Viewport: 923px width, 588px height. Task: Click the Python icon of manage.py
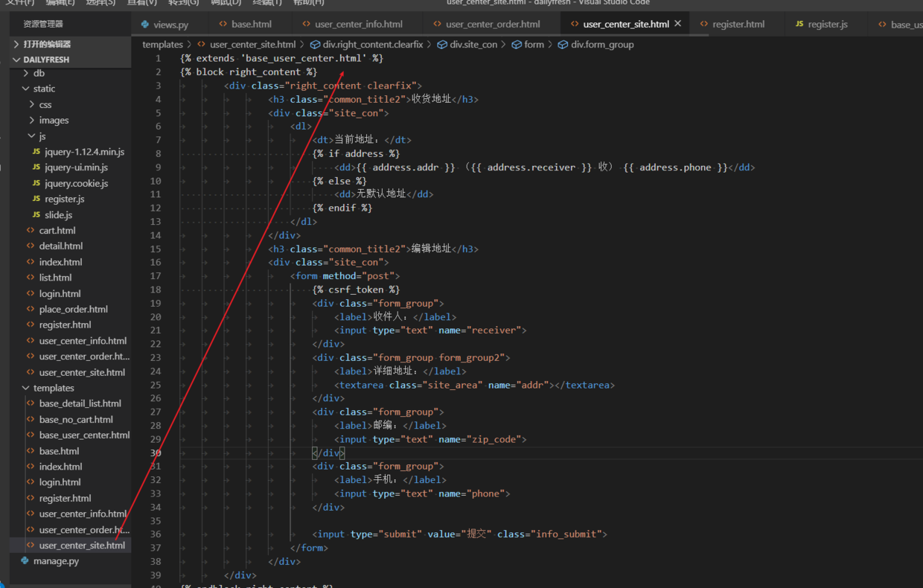pos(25,560)
